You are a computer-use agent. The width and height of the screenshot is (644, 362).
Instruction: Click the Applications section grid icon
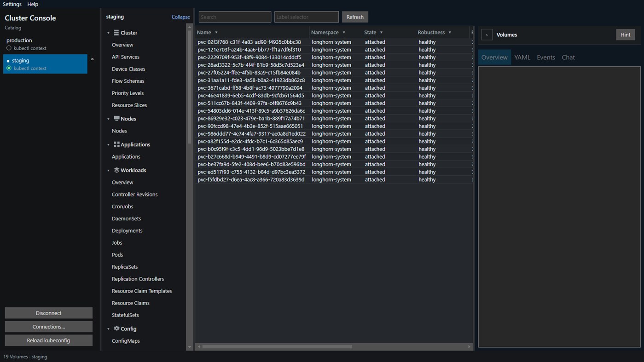[x=116, y=144]
